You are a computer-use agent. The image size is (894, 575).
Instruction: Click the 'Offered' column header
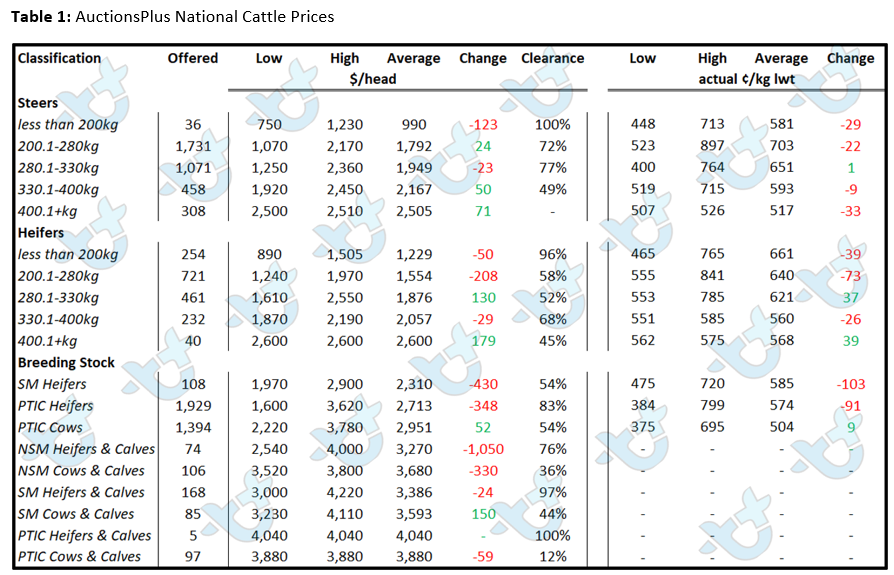193,58
